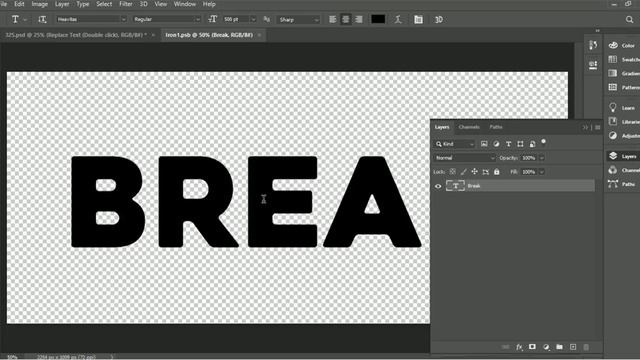
Task: Open the Libraries panel
Action: pyautogui.click(x=623, y=122)
